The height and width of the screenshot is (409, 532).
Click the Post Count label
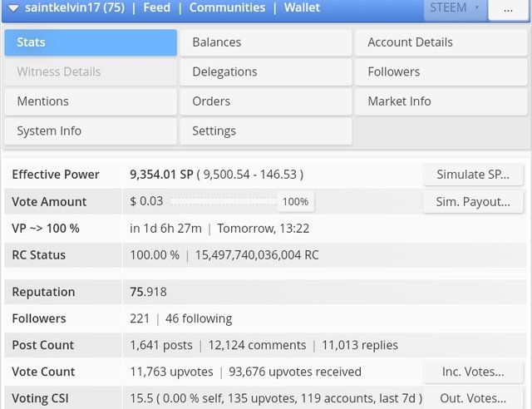coord(42,345)
